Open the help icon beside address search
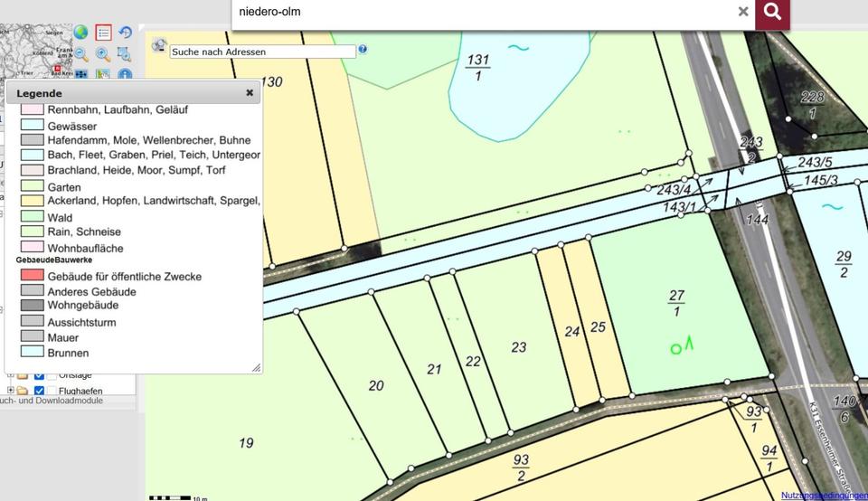The image size is (868, 501). point(363,49)
